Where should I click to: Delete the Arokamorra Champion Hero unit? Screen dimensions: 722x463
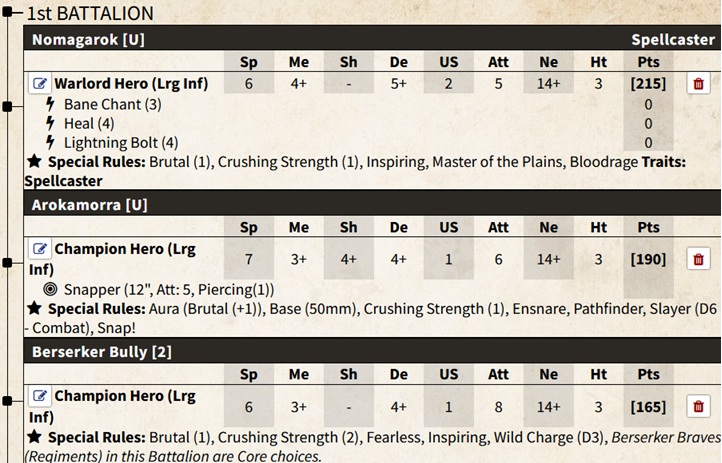[x=698, y=259]
